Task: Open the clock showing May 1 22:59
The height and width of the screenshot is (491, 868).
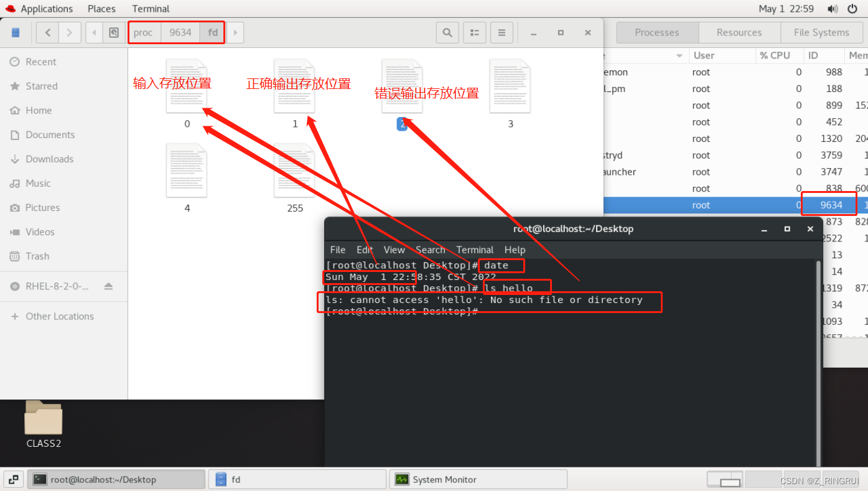Action: [786, 9]
